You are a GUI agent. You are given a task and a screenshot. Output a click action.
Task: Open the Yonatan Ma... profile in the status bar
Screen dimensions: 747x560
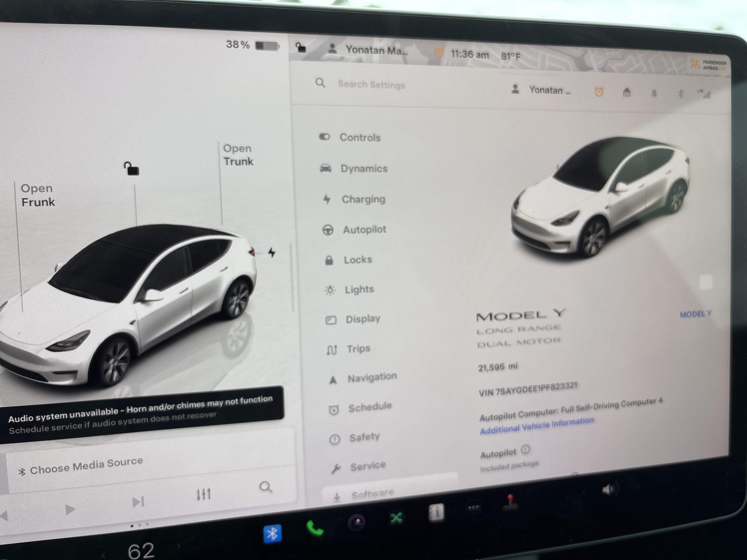[368, 50]
